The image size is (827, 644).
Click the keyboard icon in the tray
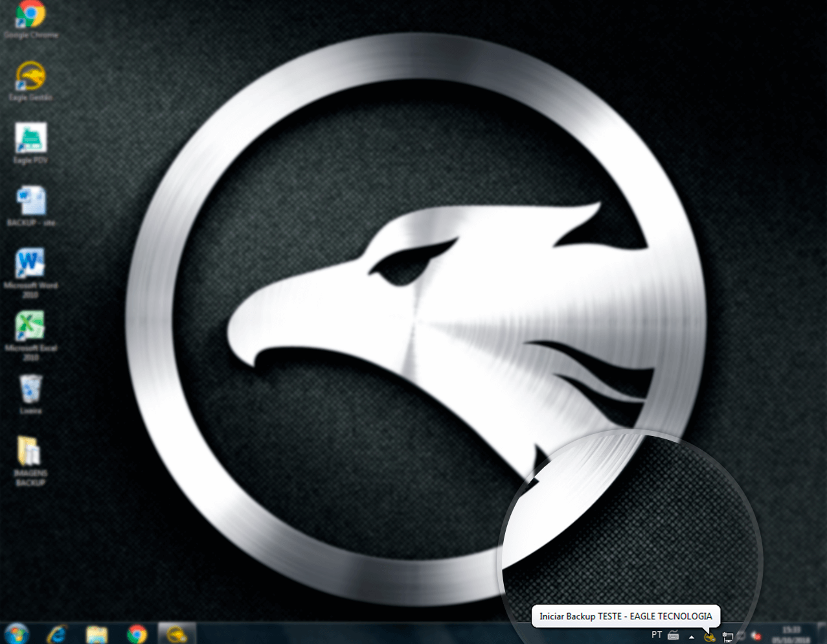click(x=674, y=636)
